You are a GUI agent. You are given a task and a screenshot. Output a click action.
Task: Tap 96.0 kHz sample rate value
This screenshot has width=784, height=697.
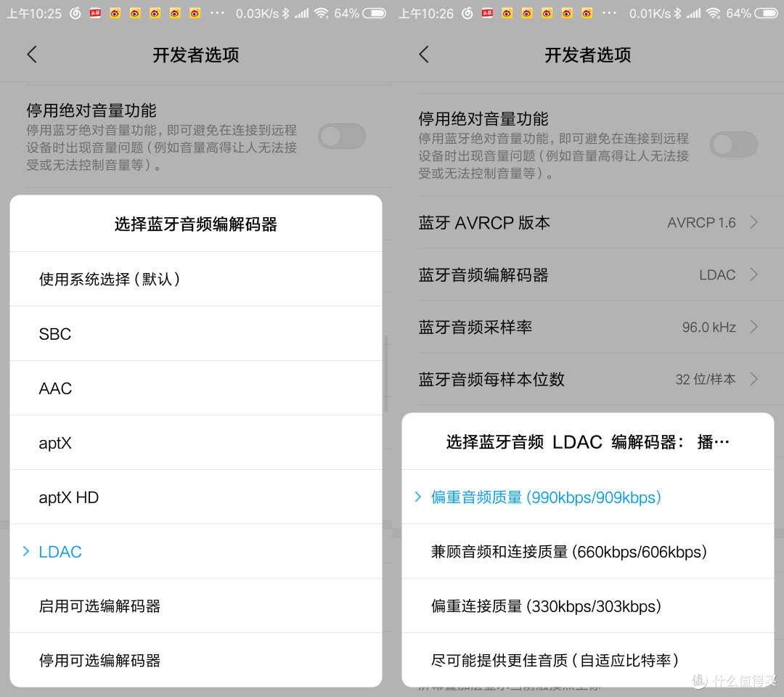click(x=709, y=327)
